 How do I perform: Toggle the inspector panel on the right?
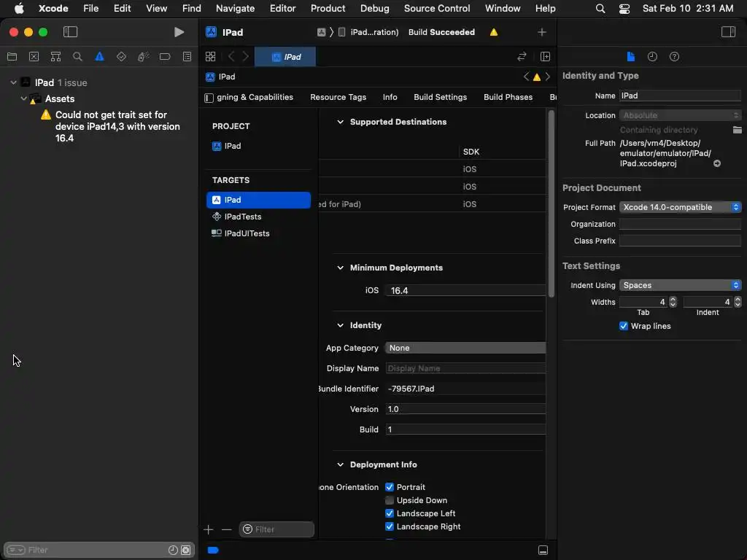coord(728,32)
